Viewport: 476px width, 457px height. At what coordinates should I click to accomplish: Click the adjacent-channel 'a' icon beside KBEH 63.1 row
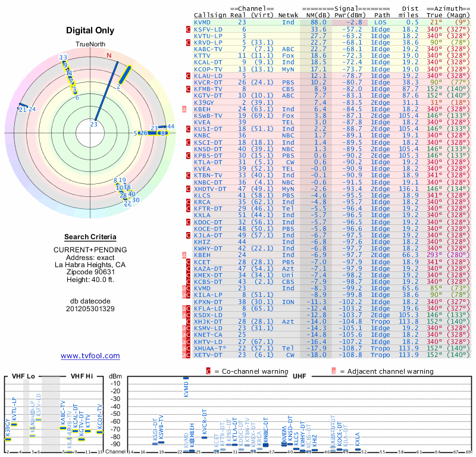[184, 109]
